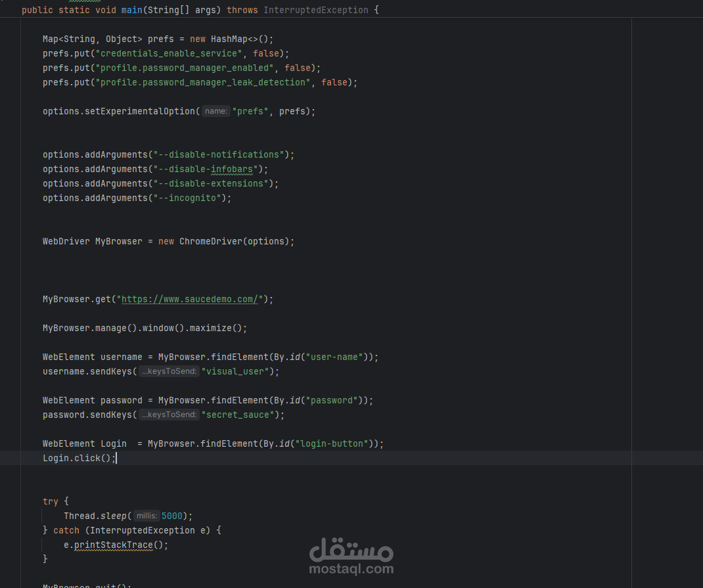Click the "--incognito" argument string
The height and width of the screenshot is (588, 703).
[x=187, y=198]
